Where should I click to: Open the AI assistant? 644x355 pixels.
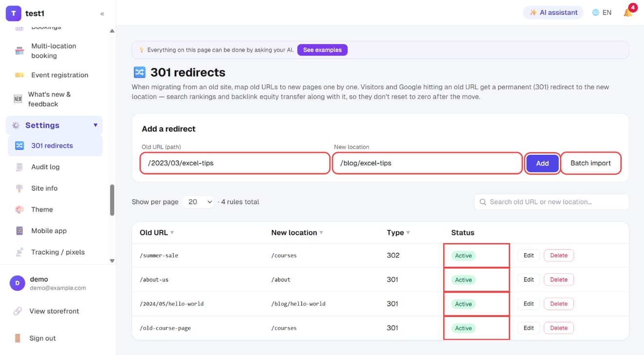click(x=553, y=13)
